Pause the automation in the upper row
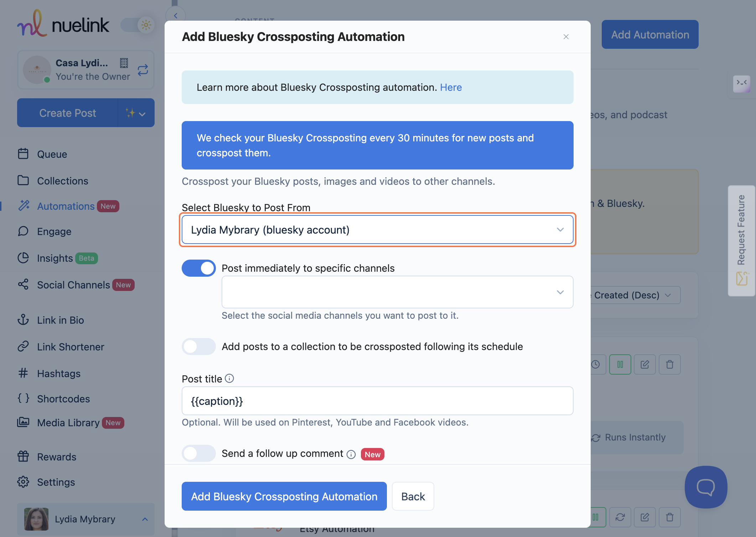The height and width of the screenshot is (537, 756). pyautogui.click(x=620, y=364)
